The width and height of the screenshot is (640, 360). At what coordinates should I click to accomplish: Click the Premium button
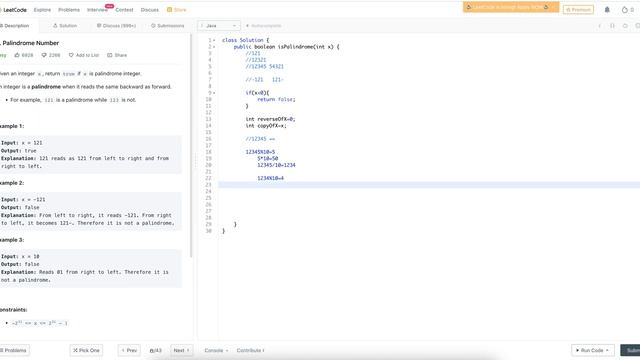click(578, 9)
